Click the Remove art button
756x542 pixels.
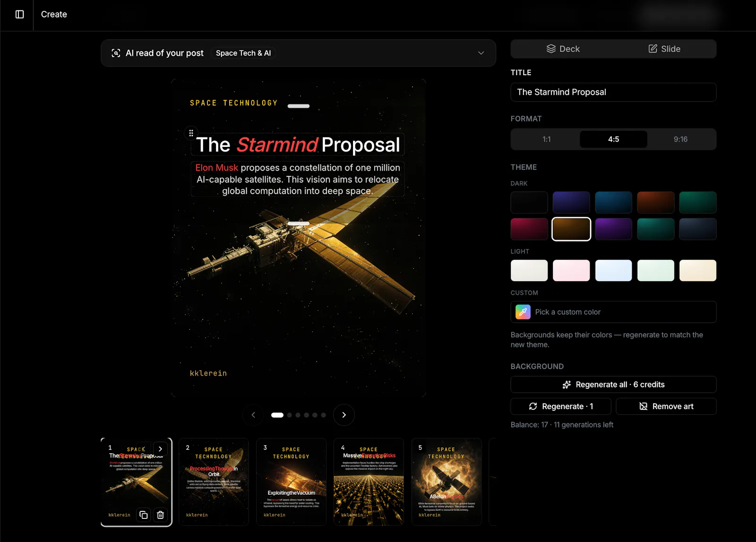(x=666, y=406)
